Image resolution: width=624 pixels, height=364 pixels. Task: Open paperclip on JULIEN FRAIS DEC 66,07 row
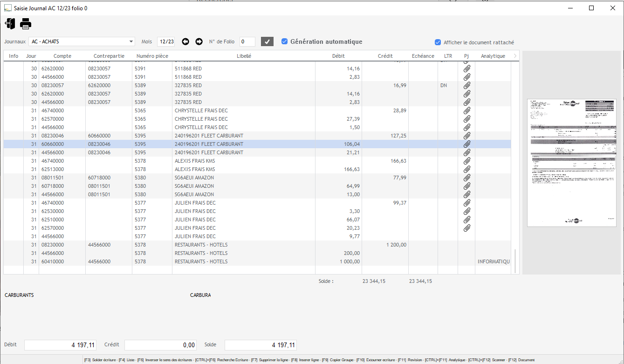[467, 220]
